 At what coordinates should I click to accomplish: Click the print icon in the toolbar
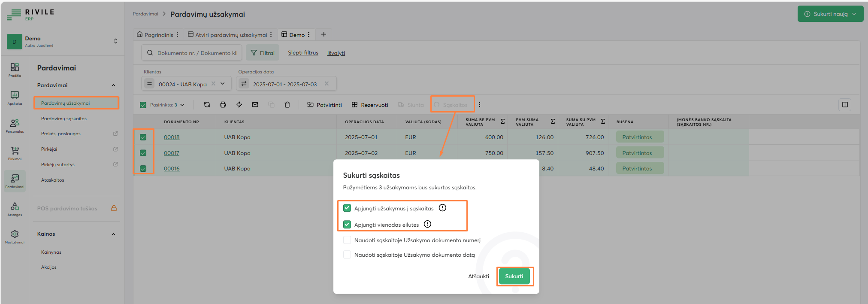223,105
